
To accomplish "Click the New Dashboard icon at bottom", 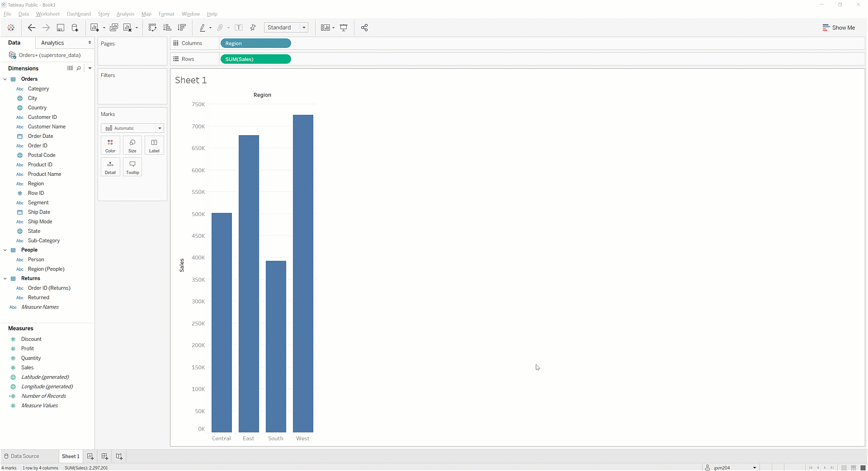I will (x=105, y=456).
